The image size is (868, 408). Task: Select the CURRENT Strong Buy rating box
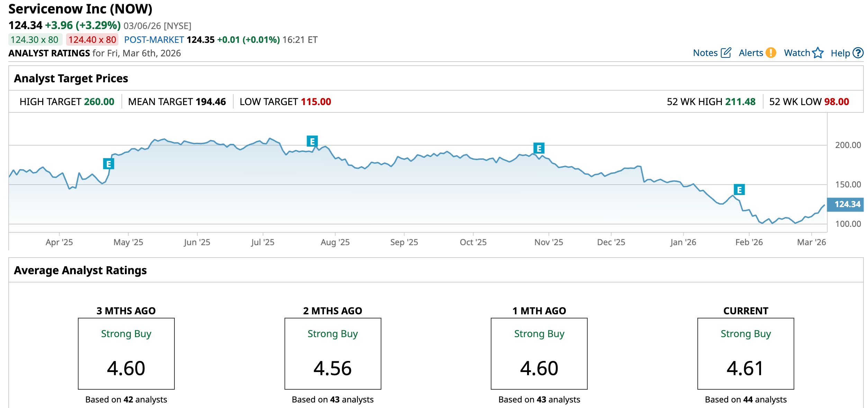(x=745, y=353)
